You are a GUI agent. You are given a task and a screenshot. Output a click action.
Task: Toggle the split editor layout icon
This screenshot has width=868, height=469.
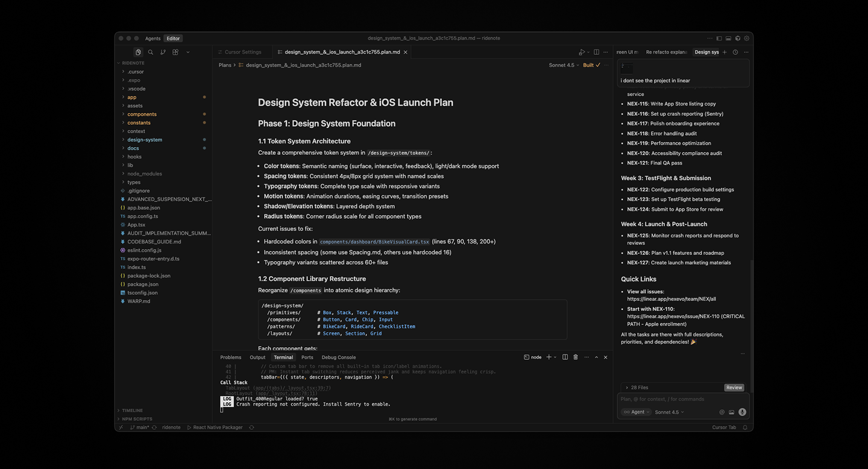[596, 52]
